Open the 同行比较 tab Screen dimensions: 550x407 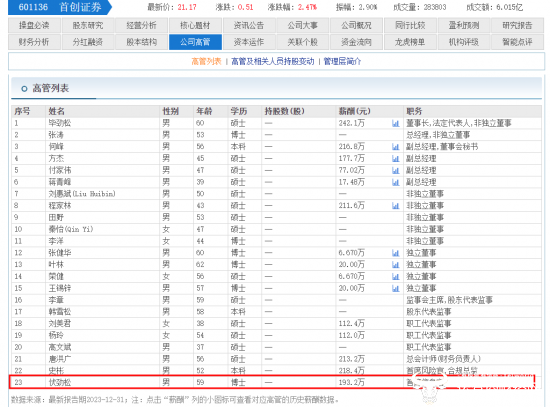click(x=410, y=25)
